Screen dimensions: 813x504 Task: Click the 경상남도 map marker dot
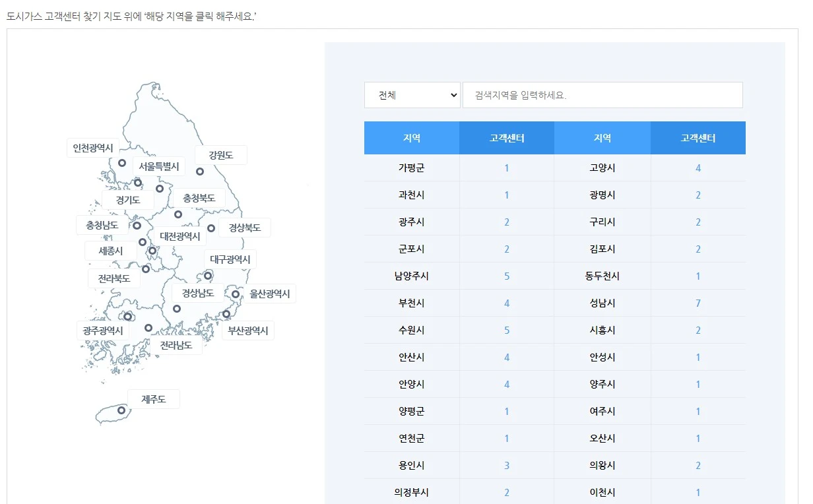click(177, 309)
